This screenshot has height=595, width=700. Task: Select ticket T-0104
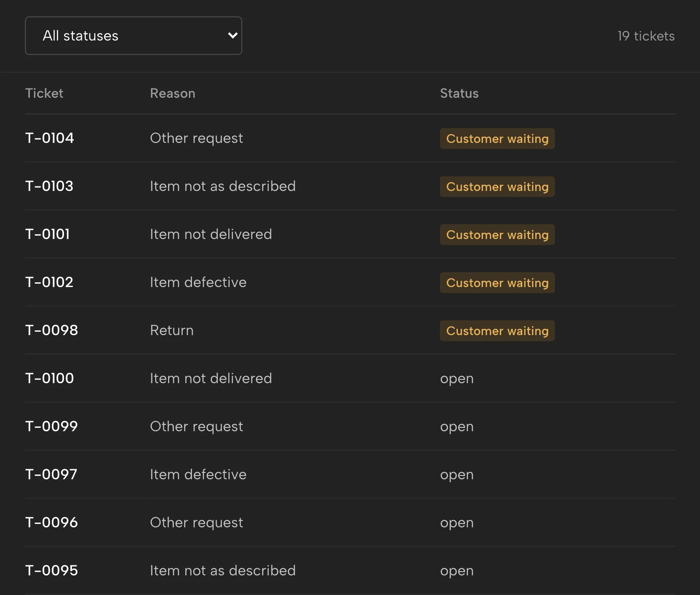(49, 138)
